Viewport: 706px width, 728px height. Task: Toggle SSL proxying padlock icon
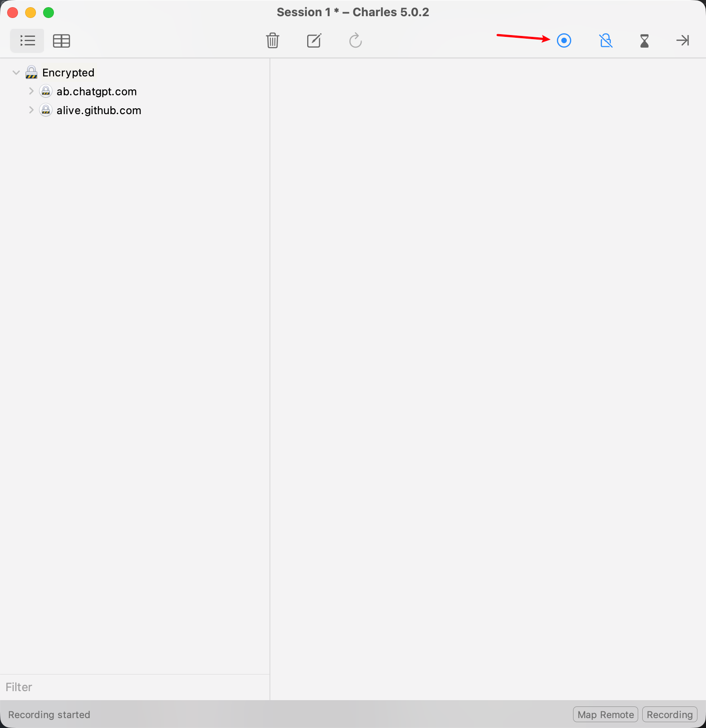(x=606, y=40)
